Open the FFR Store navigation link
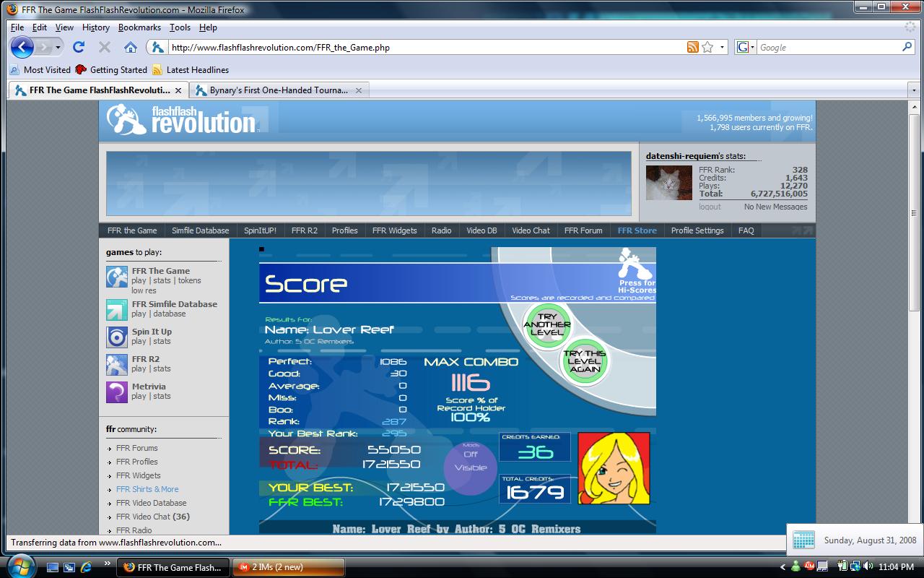The image size is (924, 578). [x=637, y=230]
